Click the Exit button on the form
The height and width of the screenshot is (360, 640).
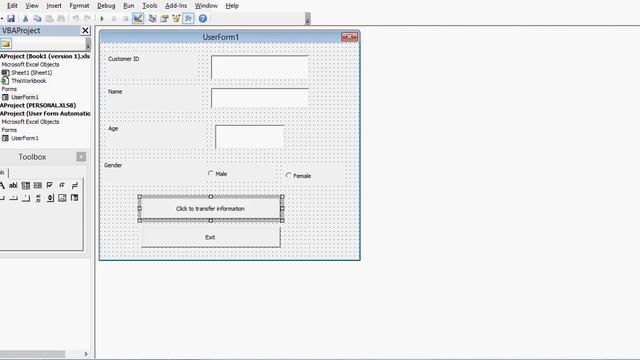(211, 237)
